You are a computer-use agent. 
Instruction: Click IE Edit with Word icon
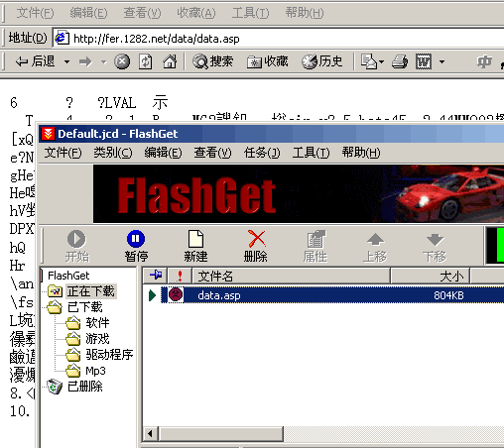click(x=424, y=61)
